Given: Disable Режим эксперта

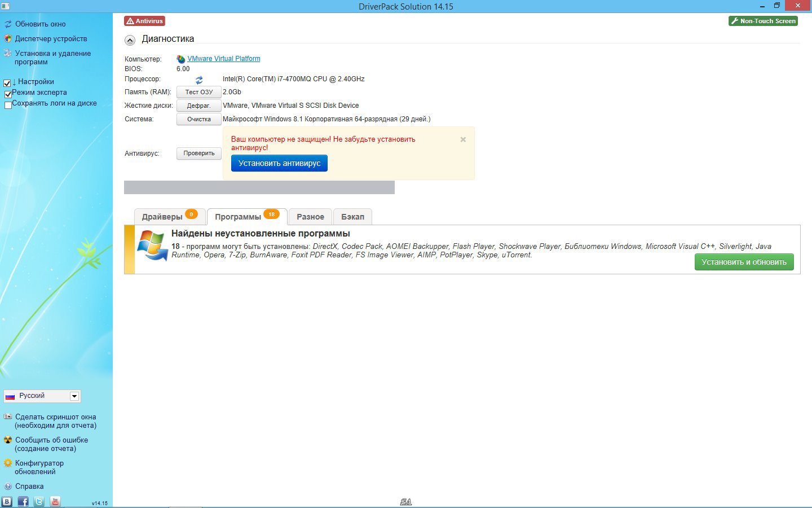Looking at the screenshot, I should point(7,94).
